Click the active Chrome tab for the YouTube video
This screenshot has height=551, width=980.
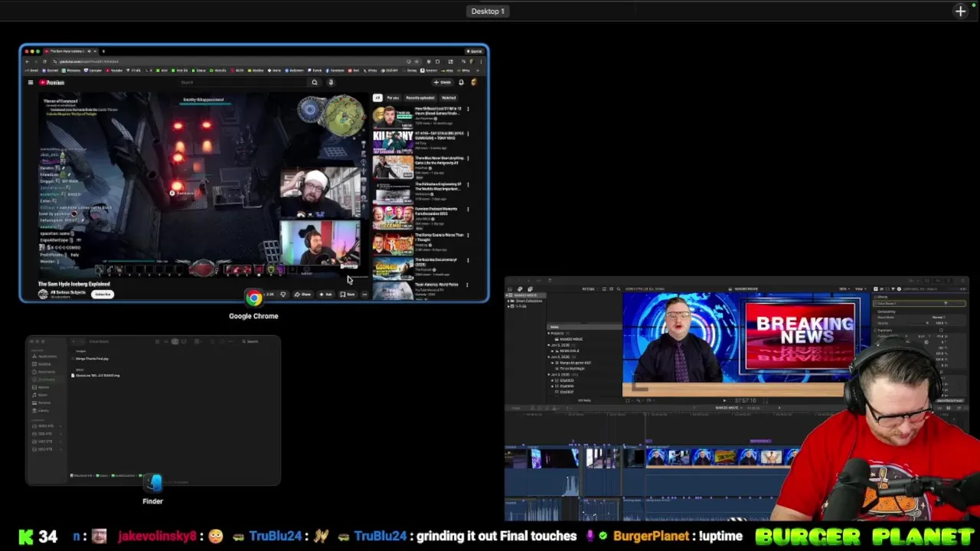[73, 51]
